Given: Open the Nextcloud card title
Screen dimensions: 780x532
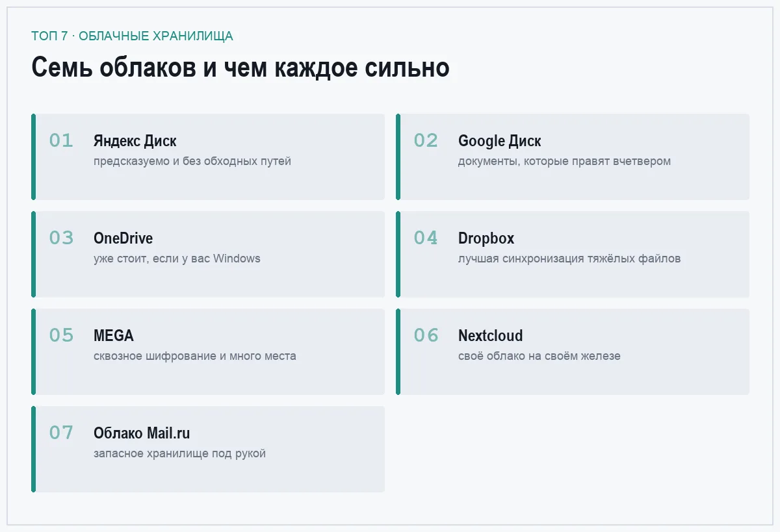Looking at the screenshot, I should (490, 336).
